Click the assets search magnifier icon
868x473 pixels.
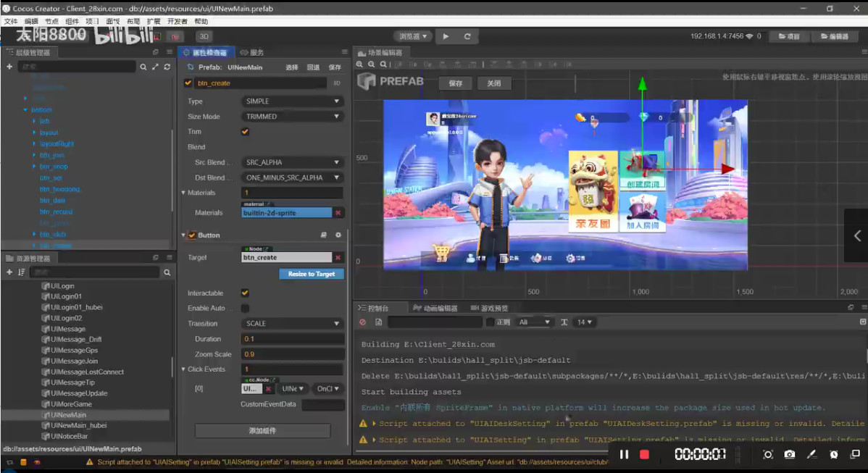click(x=167, y=272)
